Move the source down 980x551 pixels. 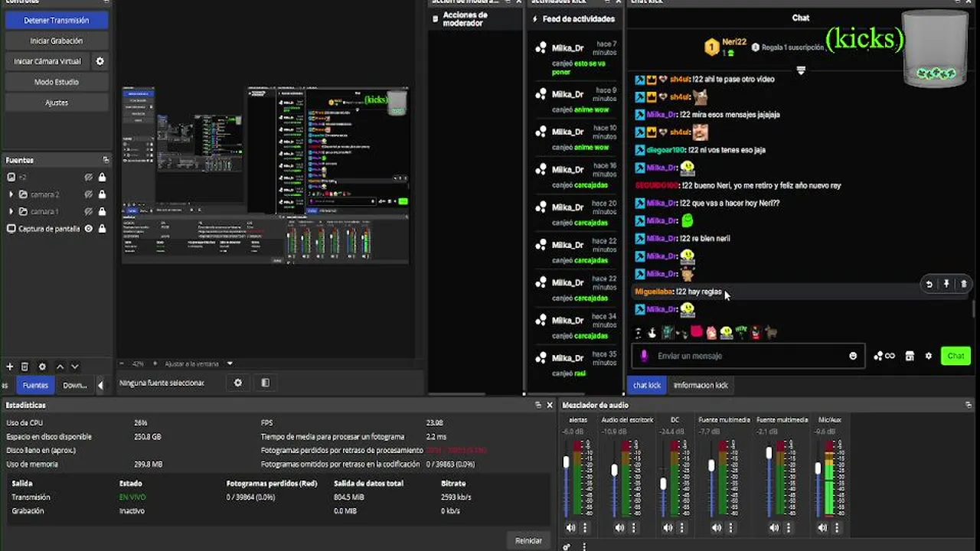point(74,367)
